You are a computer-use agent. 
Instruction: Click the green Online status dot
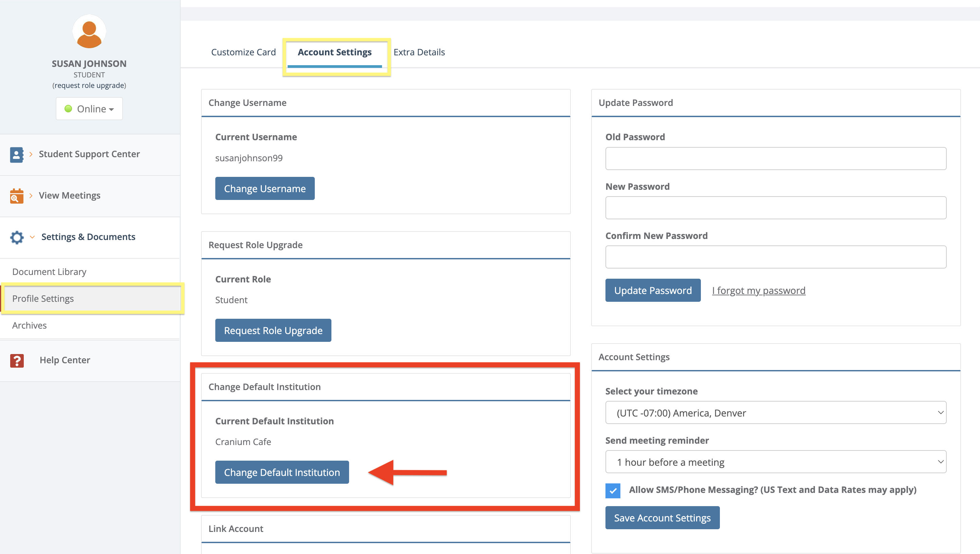coord(68,109)
